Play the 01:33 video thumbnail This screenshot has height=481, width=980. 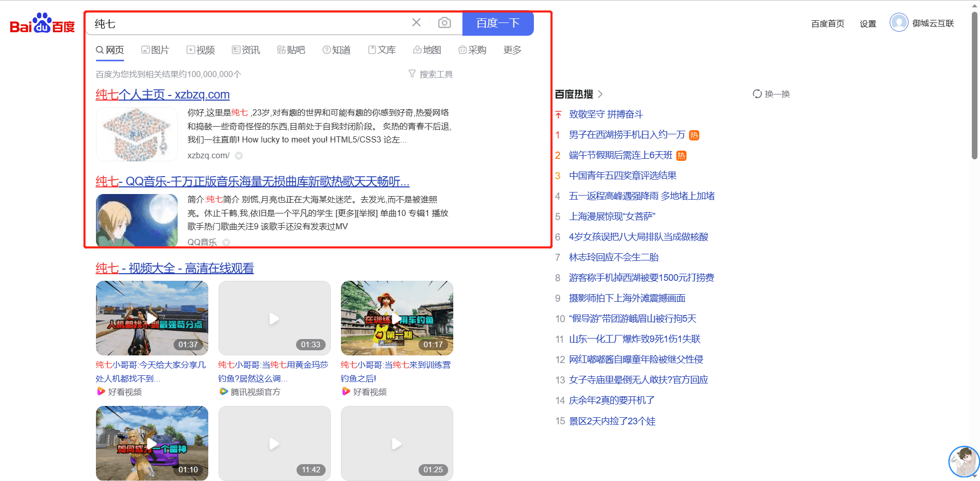[x=274, y=318]
